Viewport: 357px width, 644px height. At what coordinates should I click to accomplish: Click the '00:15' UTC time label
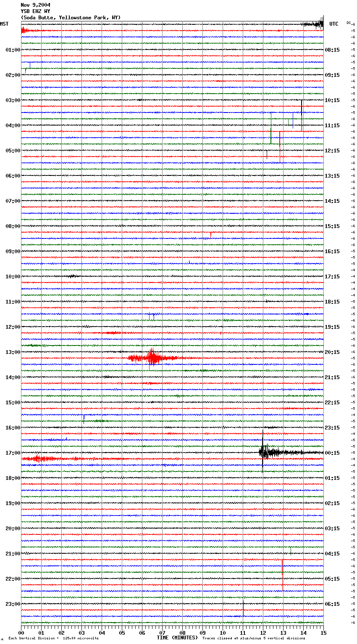coord(332,453)
